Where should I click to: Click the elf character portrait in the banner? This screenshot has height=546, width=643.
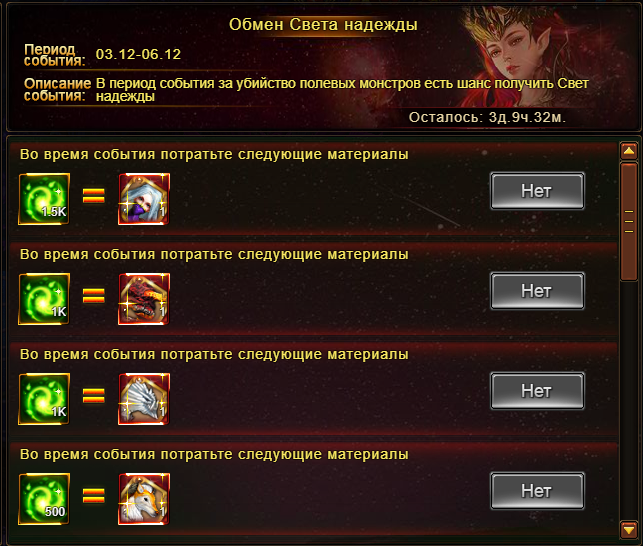click(517, 53)
